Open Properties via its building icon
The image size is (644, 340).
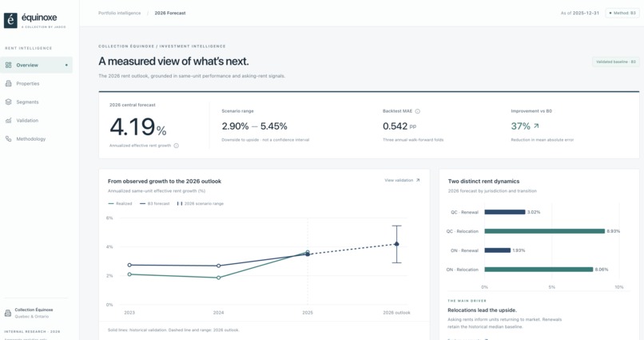(8, 83)
